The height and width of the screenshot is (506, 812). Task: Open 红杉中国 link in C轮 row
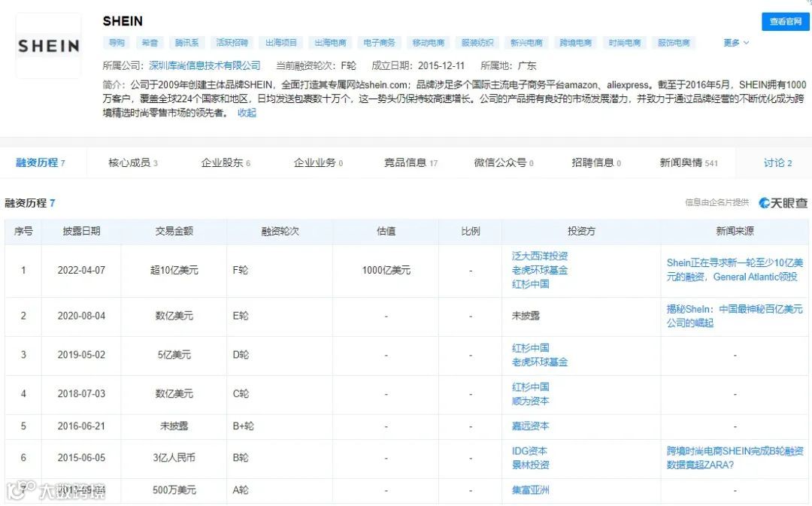coord(530,387)
